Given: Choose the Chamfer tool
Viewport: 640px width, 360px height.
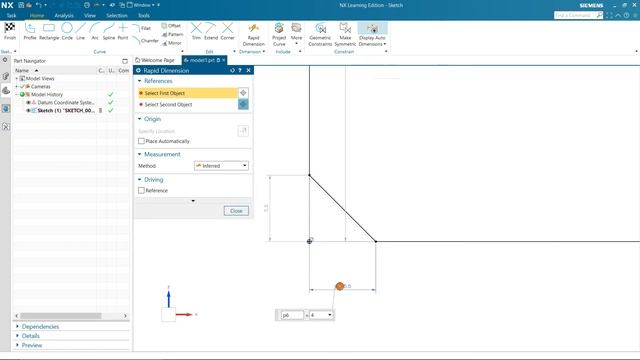Looking at the screenshot, I should click(x=145, y=40).
